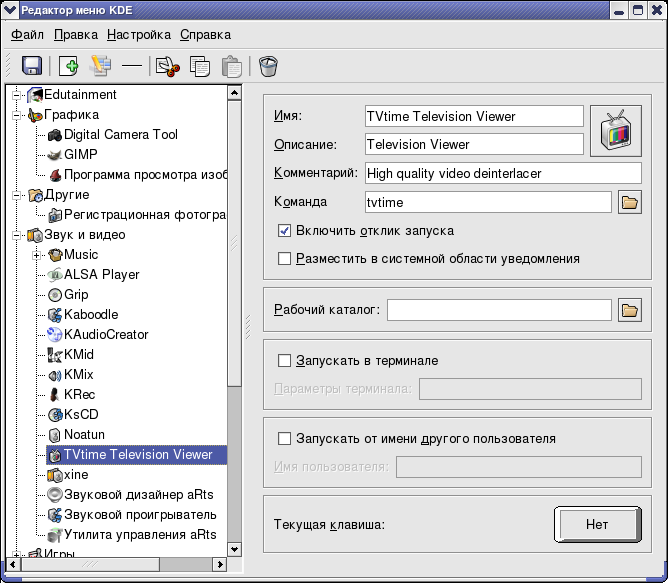Click tree vertical scrollbar down arrow
Viewport: 668px width, 583px height.
(x=234, y=549)
